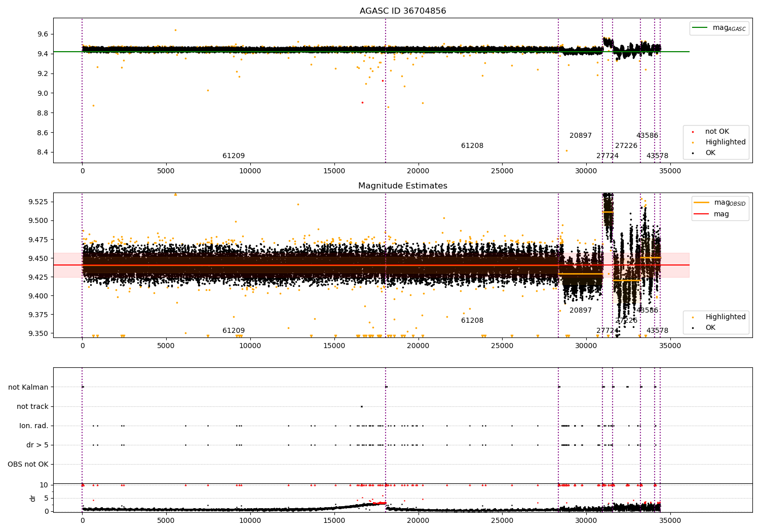
Task: Select OBSID label 43578 in the top plot
Action: [x=657, y=156]
